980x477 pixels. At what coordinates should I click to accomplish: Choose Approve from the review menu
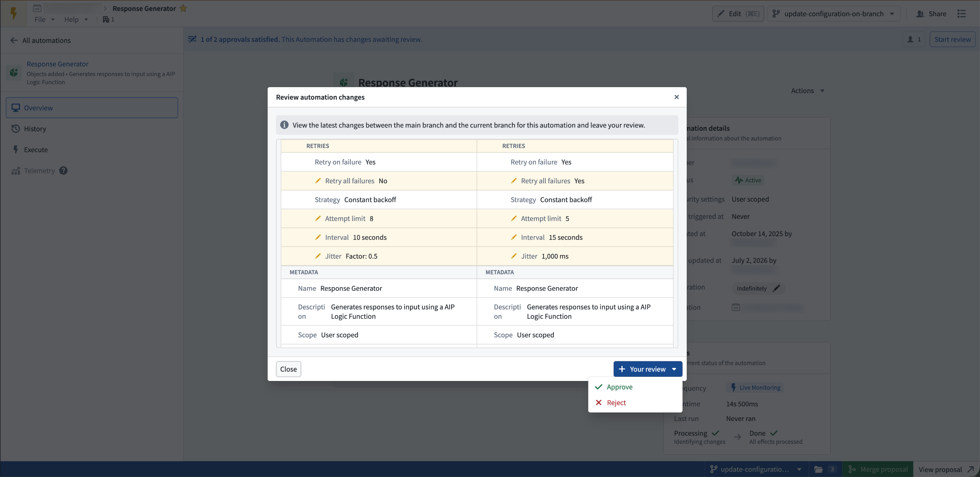click(x=635, y=387)
